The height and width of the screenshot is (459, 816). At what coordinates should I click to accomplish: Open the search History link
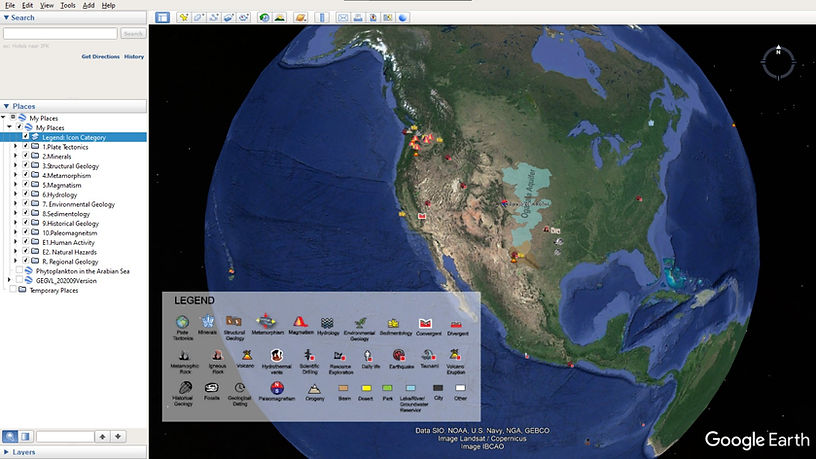[134, 56]
